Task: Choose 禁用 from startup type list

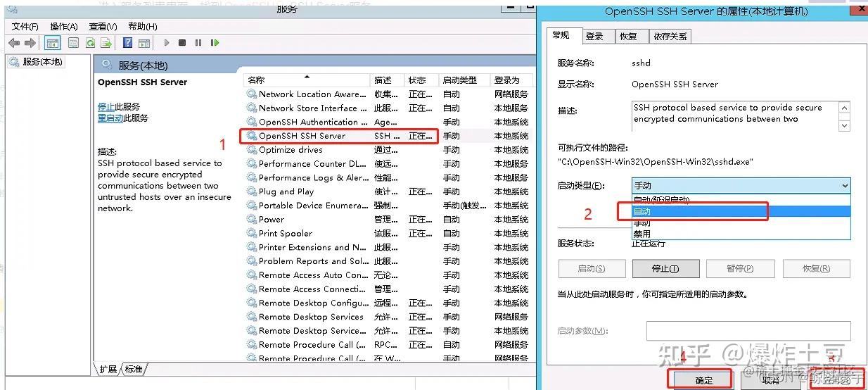Action: coord(741,233)
